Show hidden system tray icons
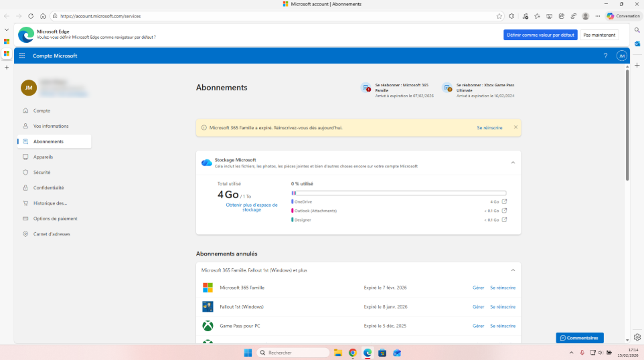This screenshot has width=644, height=360. coord(571,353)
